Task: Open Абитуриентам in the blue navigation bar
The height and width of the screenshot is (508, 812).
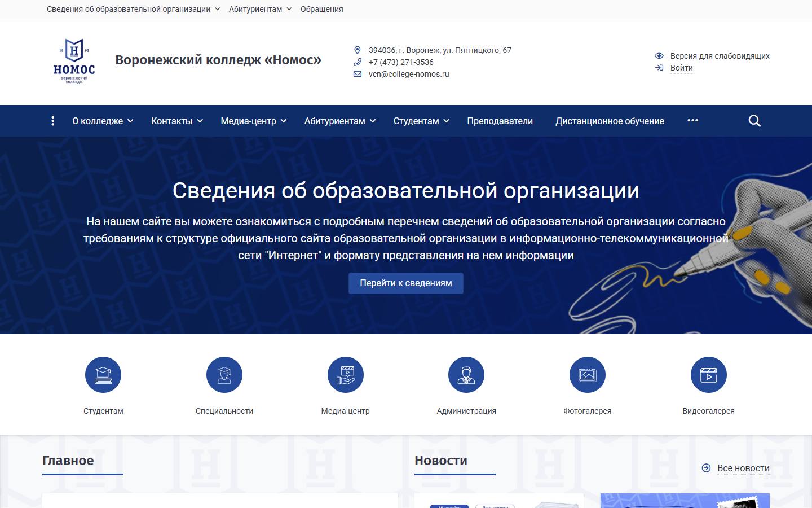Action: click(340, 121)
